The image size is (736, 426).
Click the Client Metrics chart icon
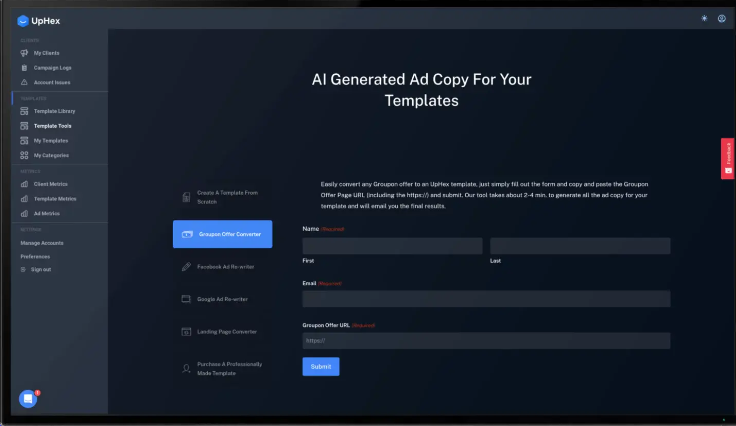[24, 184]
